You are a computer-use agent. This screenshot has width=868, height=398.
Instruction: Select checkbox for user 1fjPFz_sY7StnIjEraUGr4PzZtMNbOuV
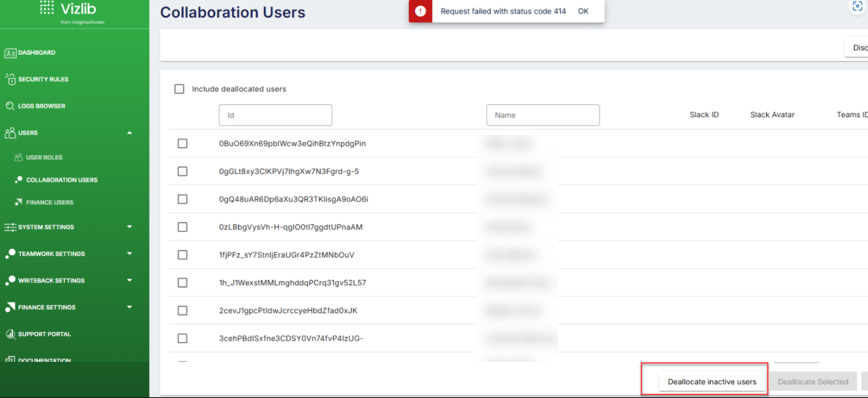(x=183, y=255)
